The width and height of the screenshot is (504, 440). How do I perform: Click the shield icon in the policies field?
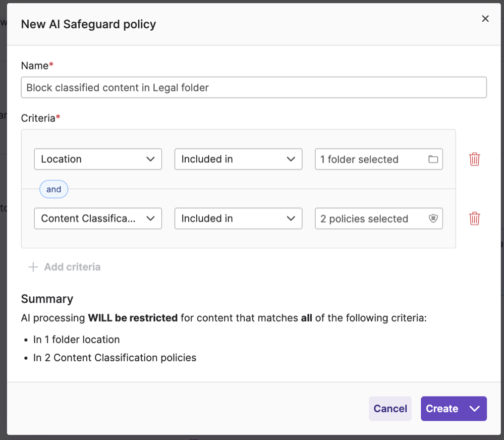(x=433, y=218)
